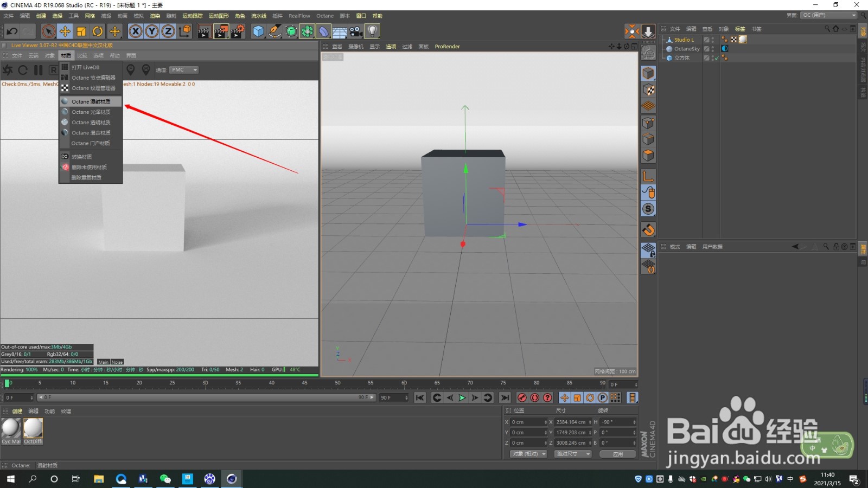Toggle the Y axis lock
The height and width of the screenshot is (488, 868).
pos(152,31)
